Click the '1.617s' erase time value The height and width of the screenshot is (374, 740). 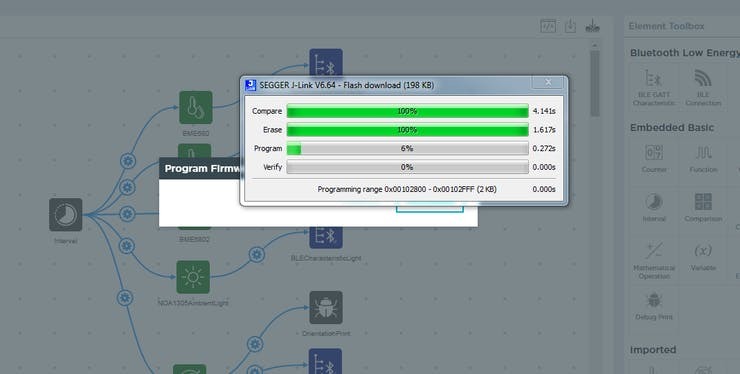(x=544, y=129)
